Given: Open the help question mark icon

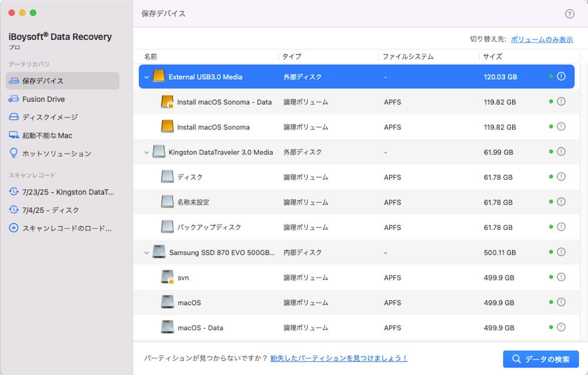Looking at the screenshot, I should (x=569, y=14).
